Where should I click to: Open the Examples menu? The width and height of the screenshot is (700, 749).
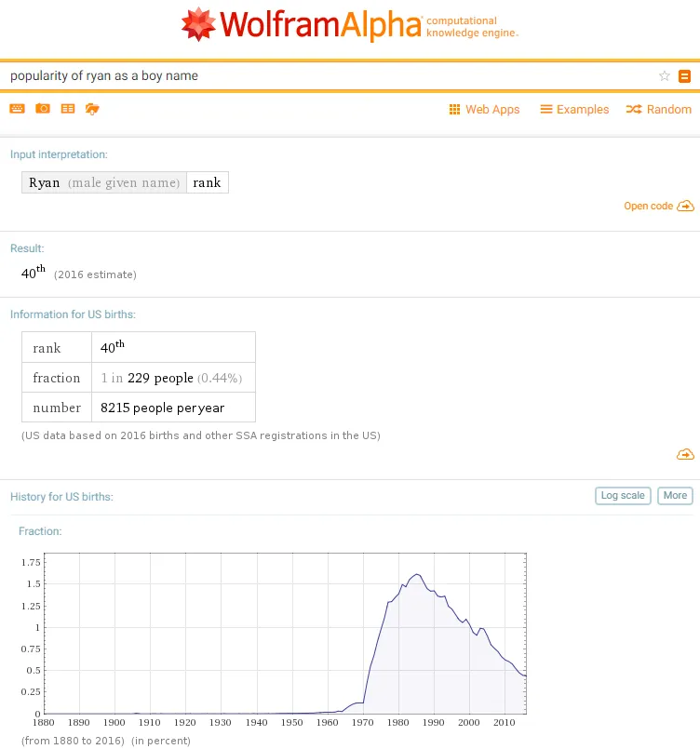click(574, 110)
